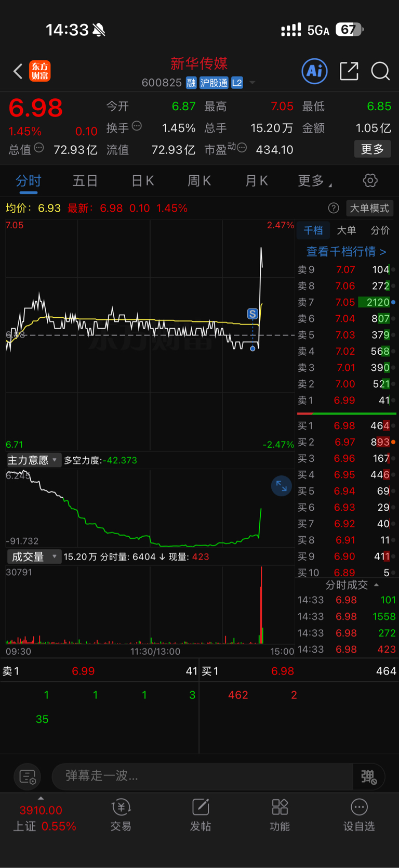Tap 卖1 6.99 order row
The image size is (399, 868).
[x=347, y=400]
